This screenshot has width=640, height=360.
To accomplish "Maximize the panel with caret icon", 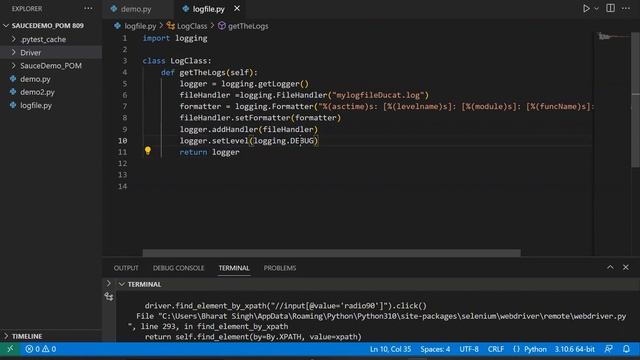I will coord(610,267).
